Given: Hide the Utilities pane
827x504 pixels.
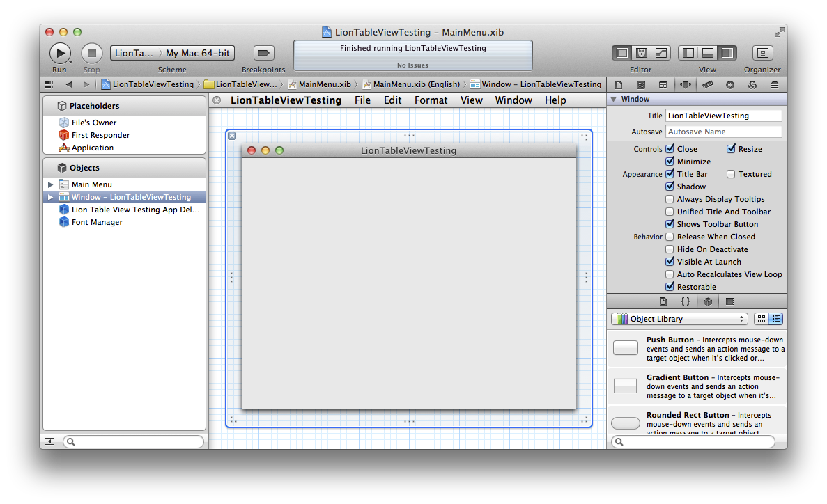Looking at the screenshot, I should (x=727, y=53).
